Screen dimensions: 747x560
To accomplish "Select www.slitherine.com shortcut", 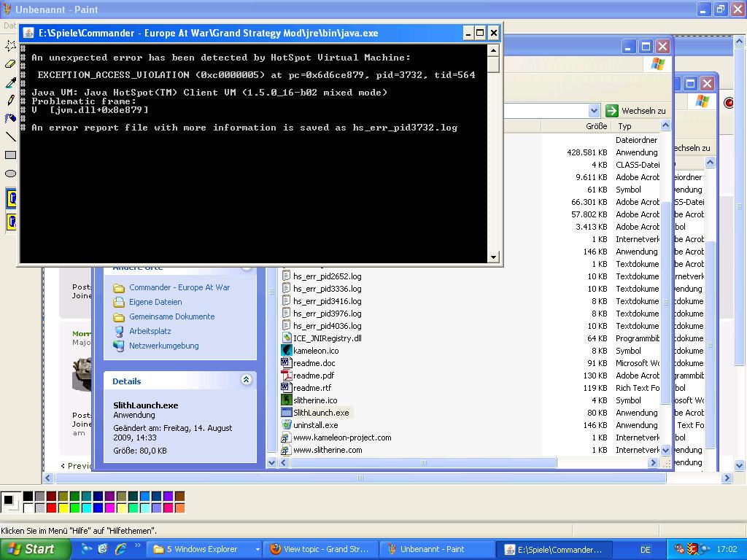I will 328,450.
